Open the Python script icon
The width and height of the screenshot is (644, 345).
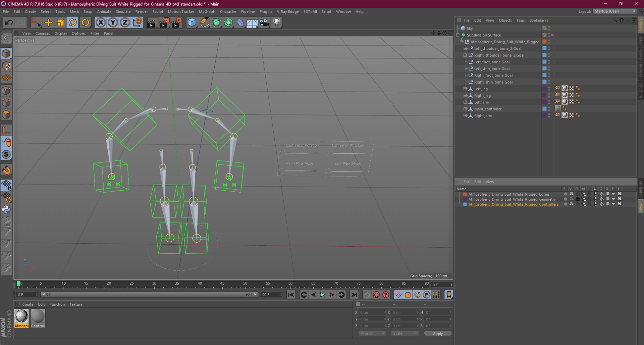coord(6,210)
